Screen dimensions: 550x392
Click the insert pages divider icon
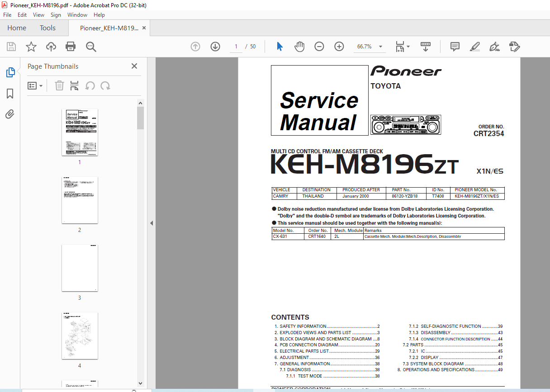click(x=75, y=85)
